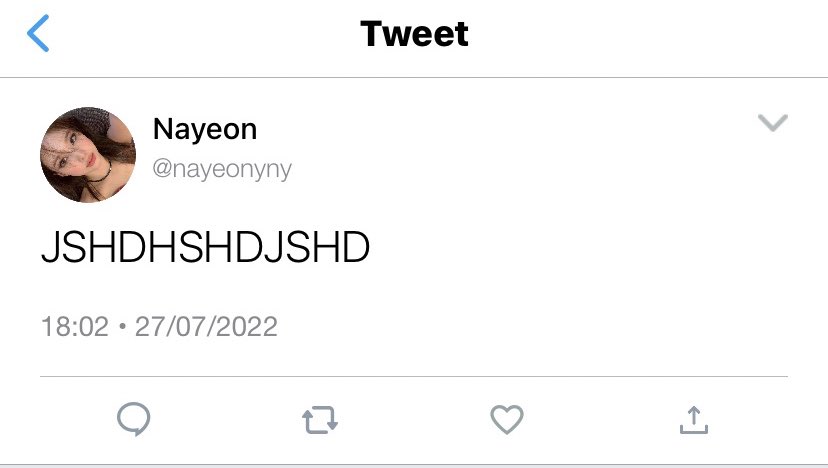The width and height of the screenshot is (828, 468).
Task: Open tweet options chevron menu
Action: click(773, 123)
